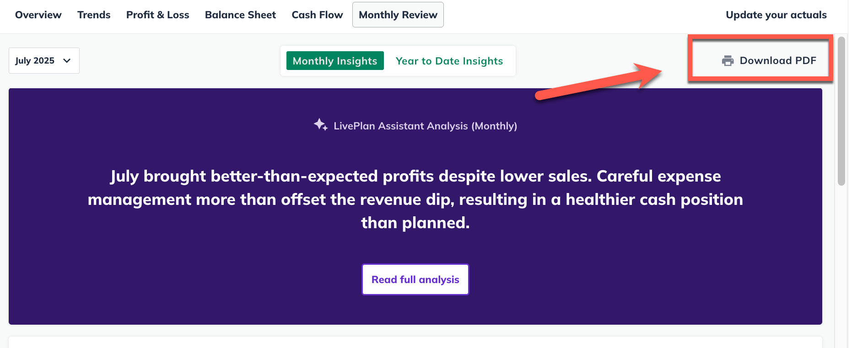Click the sparkle icon next to LivePlan Assistant
Image resolution: width=868 pixels, height=348 pixels.
point(320,124)
